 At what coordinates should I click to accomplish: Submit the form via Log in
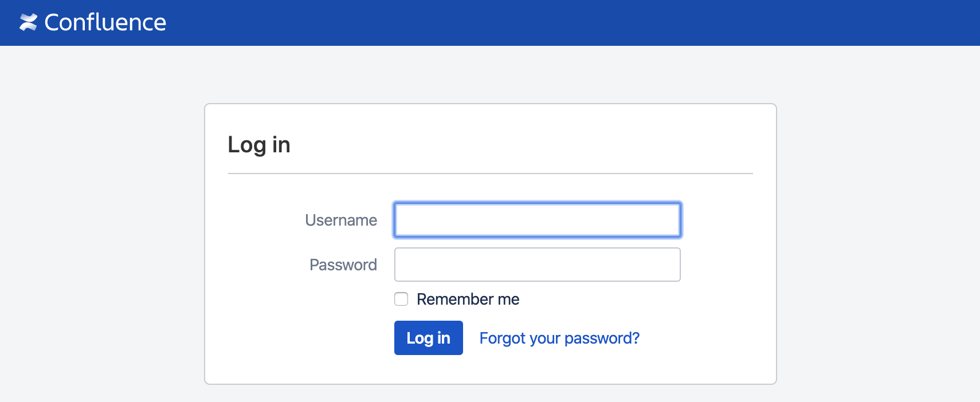[x=428, y=338]
